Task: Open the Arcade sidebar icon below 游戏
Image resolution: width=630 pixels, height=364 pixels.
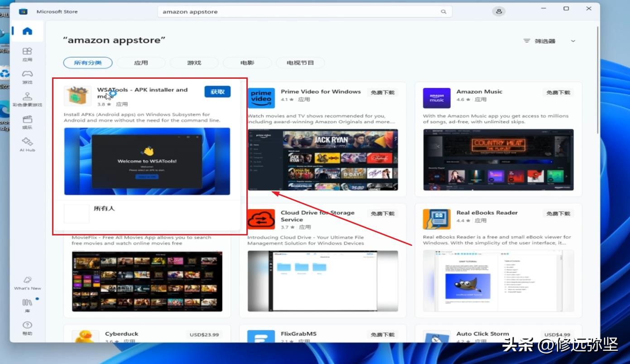Action: pos(27,99)
